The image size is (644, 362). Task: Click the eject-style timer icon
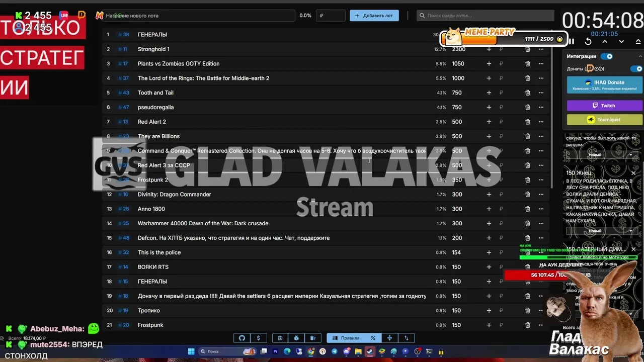638,42
